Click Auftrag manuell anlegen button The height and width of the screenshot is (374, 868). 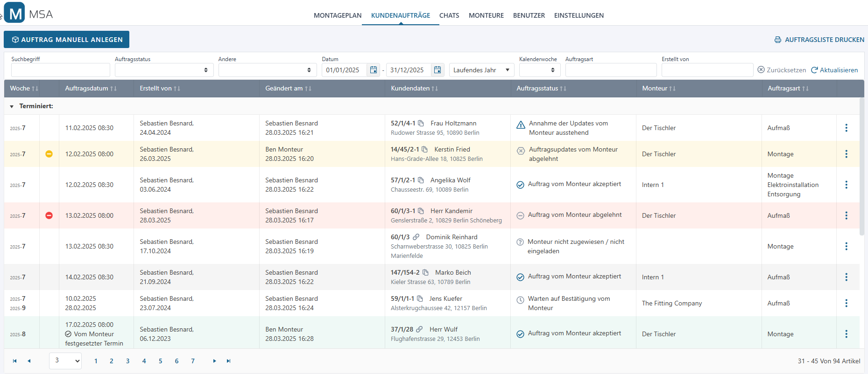(67, 40)
